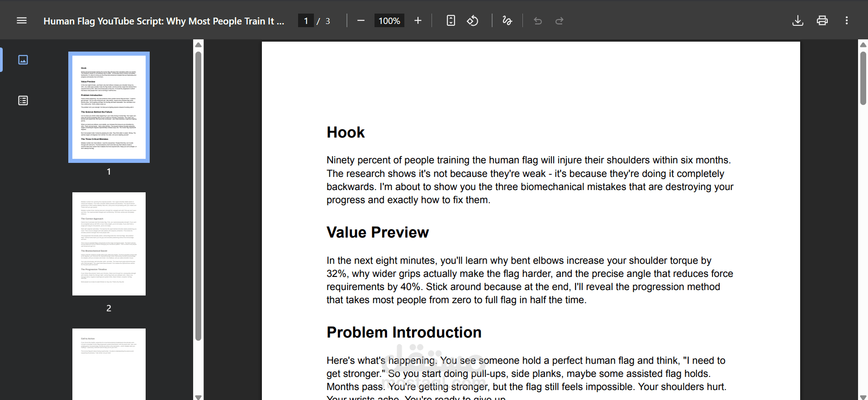868x400 pixels.
Task: Click the page label 2 under its thumbnail
Action: coord(109,308)
